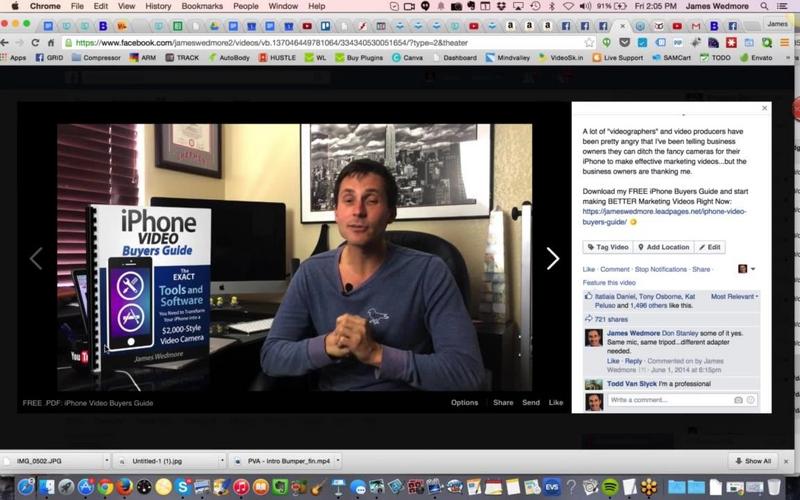Open Firefox from the Dock
The width and height of the screenshot is (800, 500).
[x=124, y=487]
